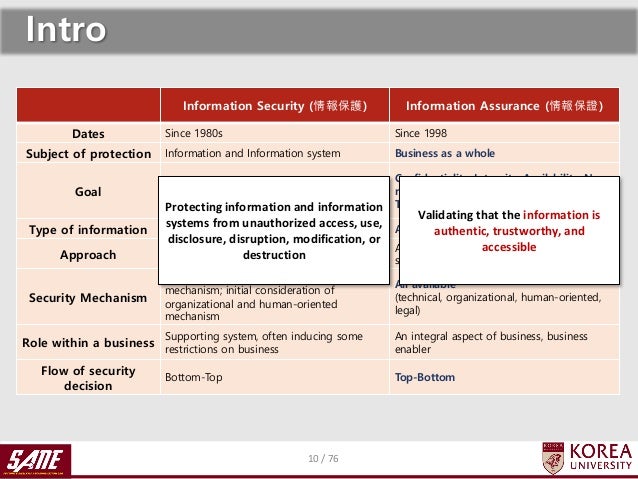Click the 'Flow of security decision' row label
This screenshot has width=638, height=479.
(x=88, y=378)
